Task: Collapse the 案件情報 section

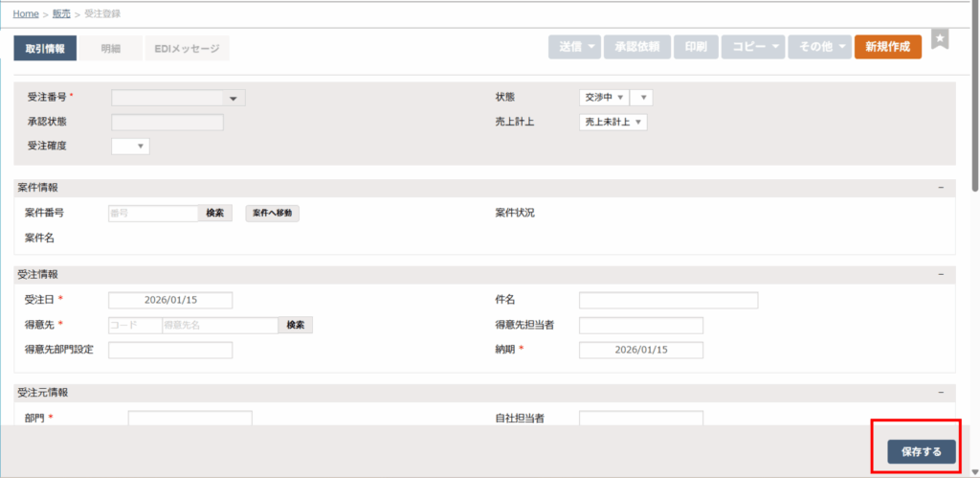Action: click(x=941, y=188)
